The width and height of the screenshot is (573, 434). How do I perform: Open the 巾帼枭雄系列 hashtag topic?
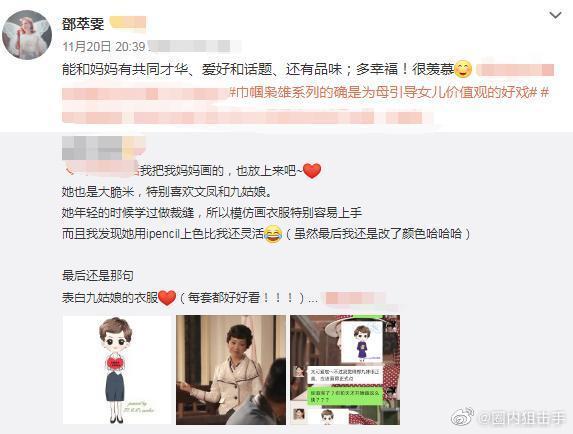click(383, 92)
